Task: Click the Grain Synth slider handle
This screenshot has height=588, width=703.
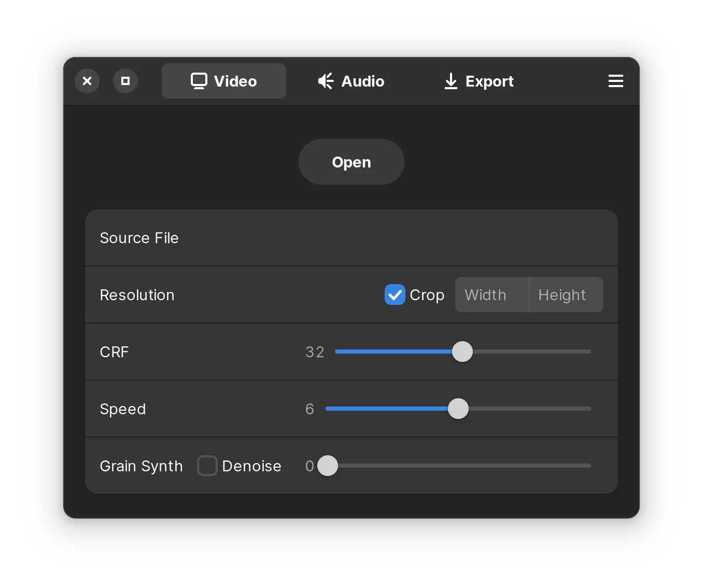Action: pyautogui.click(x=328, y=466)
